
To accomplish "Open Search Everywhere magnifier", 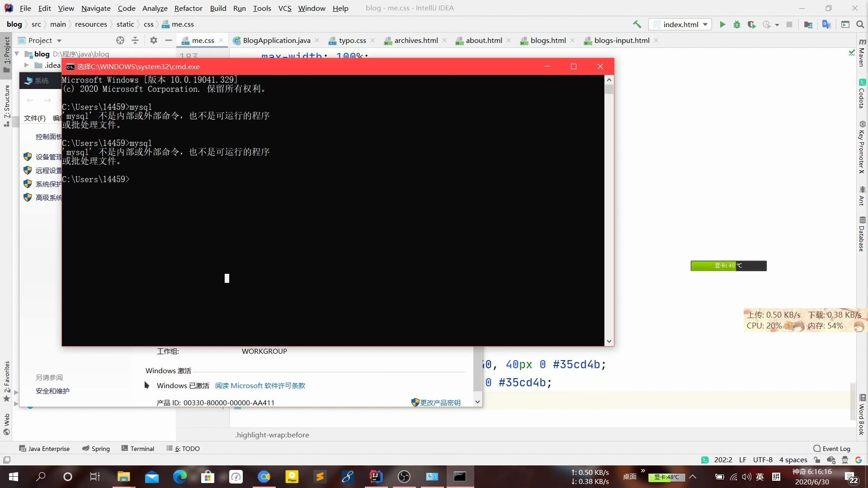I will 860,24.
